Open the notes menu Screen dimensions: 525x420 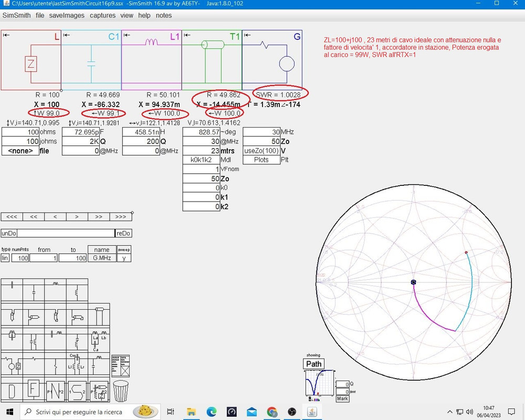164,15
